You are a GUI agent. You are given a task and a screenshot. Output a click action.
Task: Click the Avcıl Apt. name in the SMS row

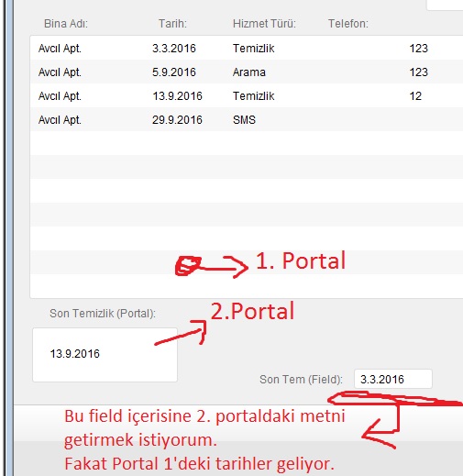[x=60, y=120]
